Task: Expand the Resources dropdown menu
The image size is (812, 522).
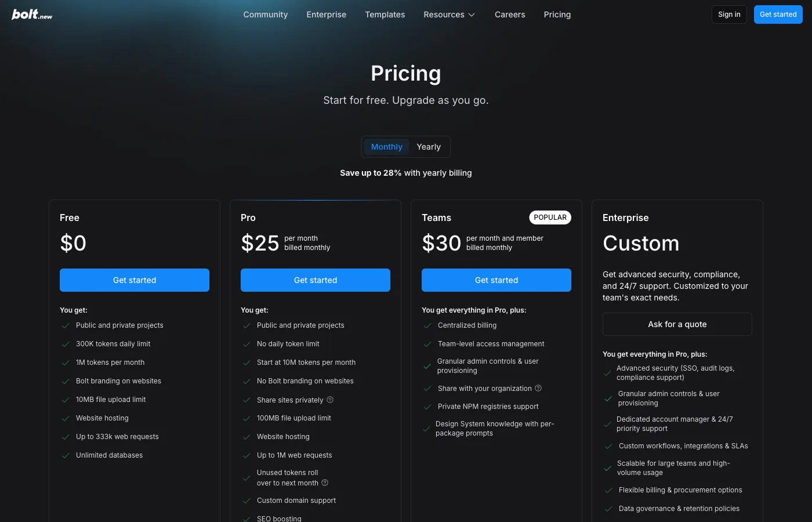Action: coord(449,14)
